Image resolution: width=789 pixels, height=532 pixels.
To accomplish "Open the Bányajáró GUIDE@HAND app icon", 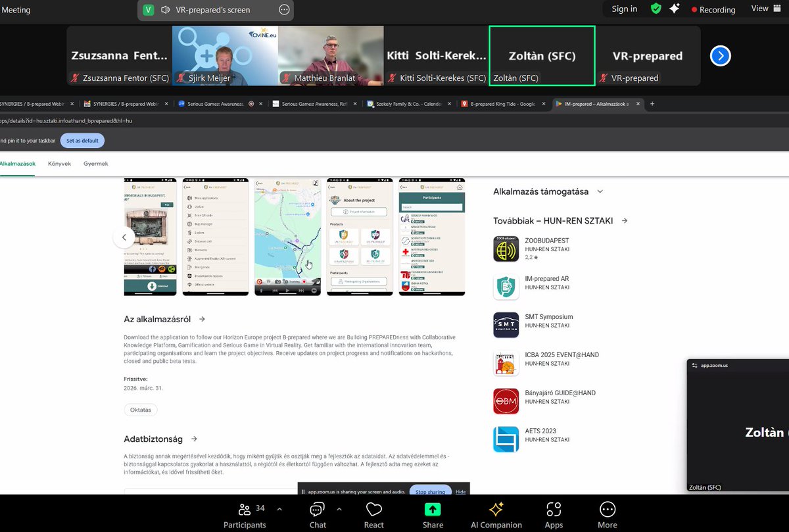I will (x=506, y=401).
